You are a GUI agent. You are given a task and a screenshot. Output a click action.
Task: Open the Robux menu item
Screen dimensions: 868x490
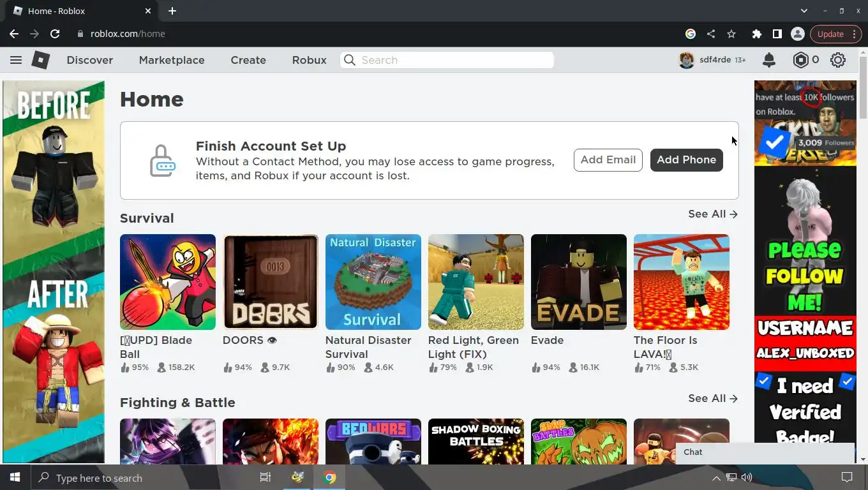310,60
